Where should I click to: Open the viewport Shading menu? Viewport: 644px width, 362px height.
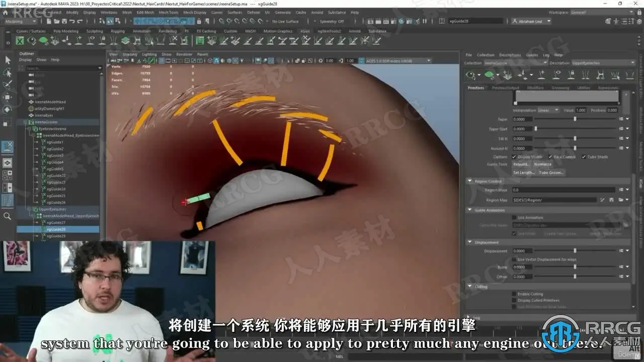[130, 54]
